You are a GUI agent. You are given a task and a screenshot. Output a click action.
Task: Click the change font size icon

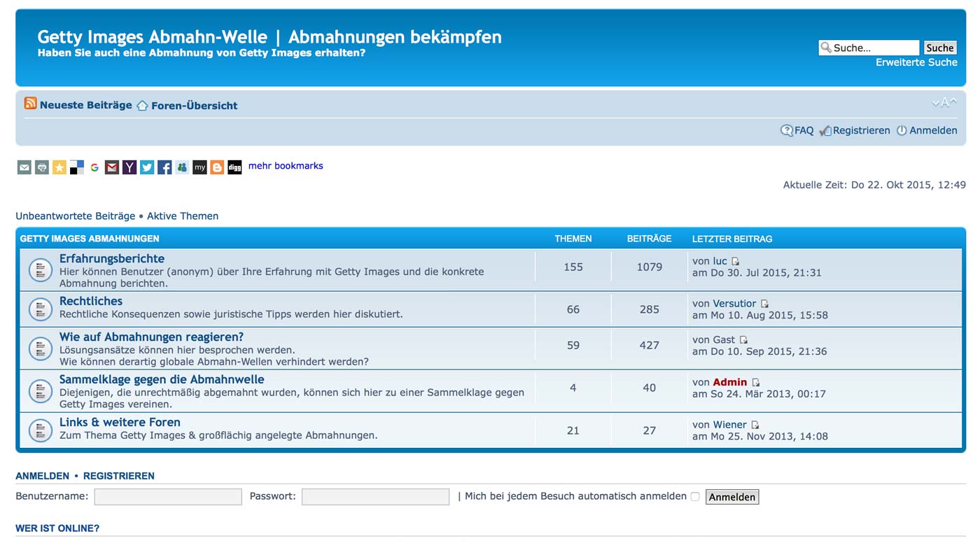click(944, 103)
